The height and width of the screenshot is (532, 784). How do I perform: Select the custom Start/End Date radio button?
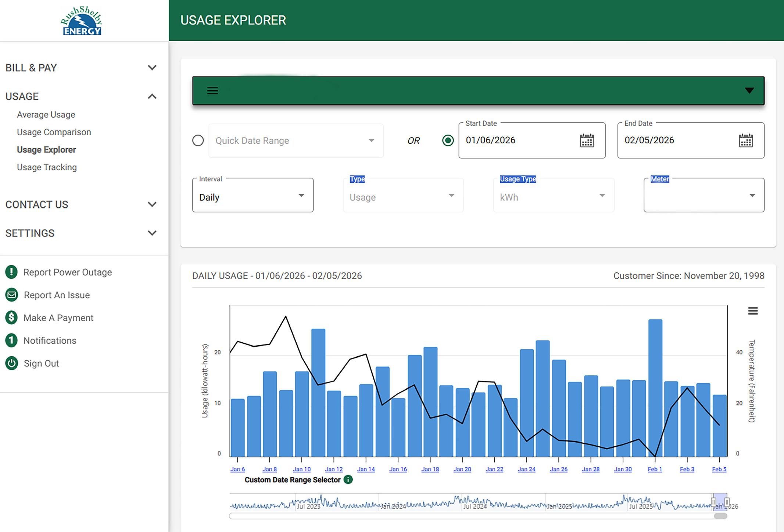448,140
